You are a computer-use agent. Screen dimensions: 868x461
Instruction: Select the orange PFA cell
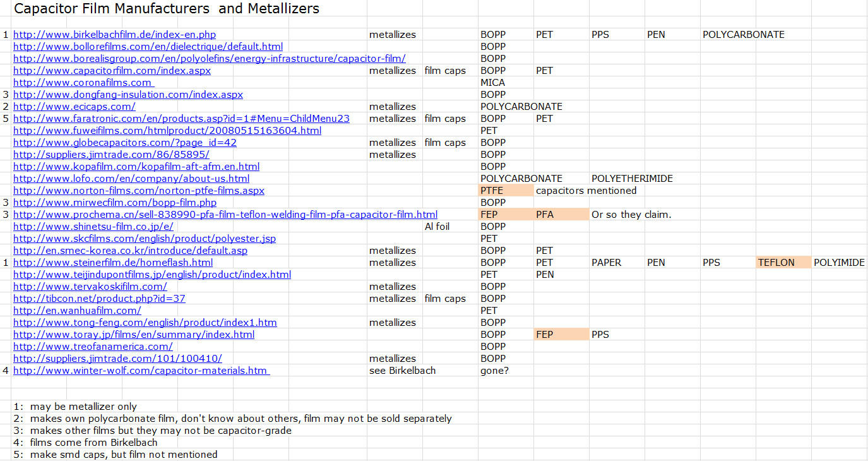[x=561, y=215]
